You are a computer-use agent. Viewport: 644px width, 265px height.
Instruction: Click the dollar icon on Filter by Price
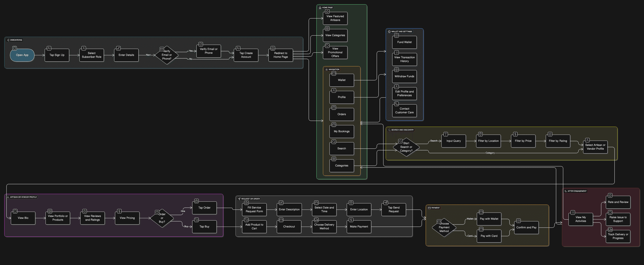point(515,134)
